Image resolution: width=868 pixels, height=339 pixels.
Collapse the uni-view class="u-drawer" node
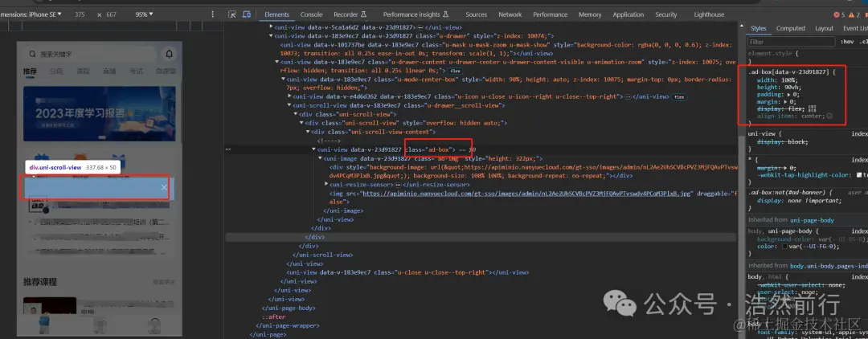(x=272, y=35)
